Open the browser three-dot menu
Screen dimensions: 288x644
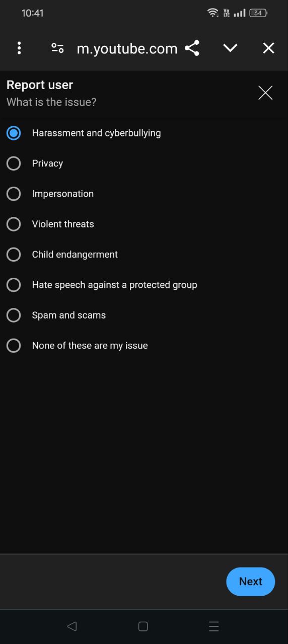(x=19, y=48)
